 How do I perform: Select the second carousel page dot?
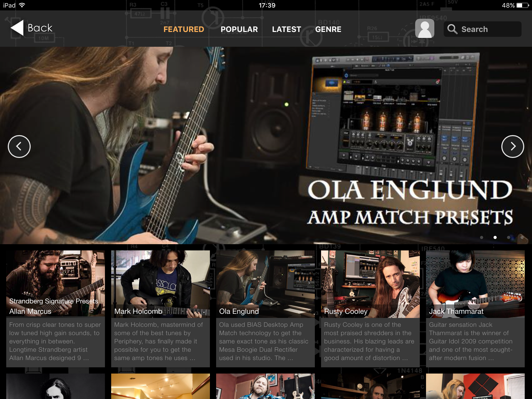pyautogui.click(x=495, y=237)
